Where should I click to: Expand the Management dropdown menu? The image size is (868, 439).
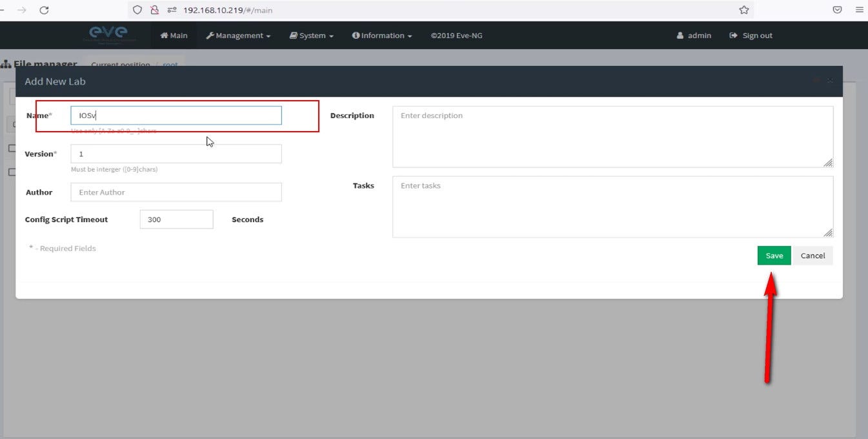[x=238, y=36]
